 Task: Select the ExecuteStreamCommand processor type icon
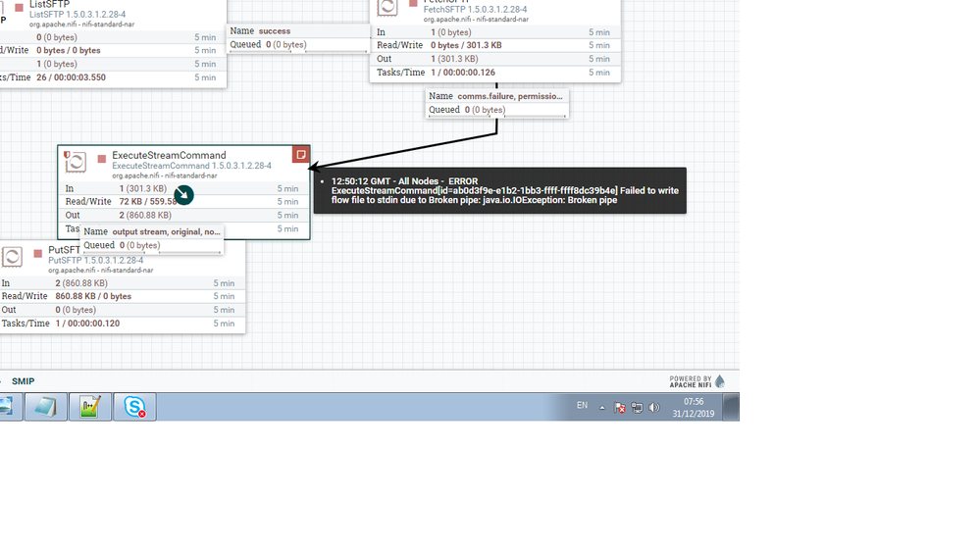point(76,163)
